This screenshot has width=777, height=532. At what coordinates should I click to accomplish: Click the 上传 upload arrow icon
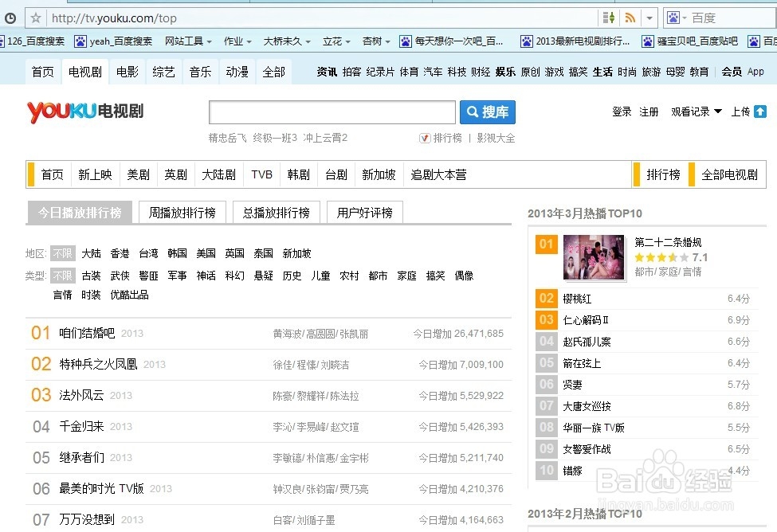760,111
